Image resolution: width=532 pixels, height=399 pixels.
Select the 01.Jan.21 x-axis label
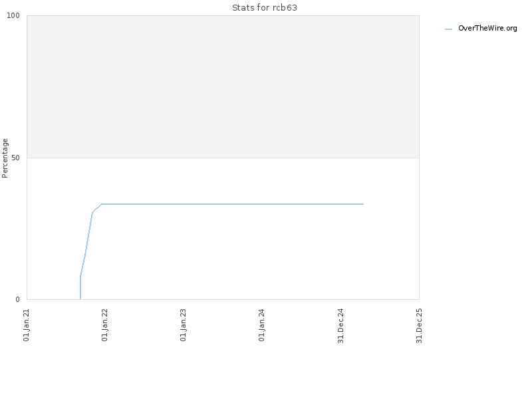point(27,325)
